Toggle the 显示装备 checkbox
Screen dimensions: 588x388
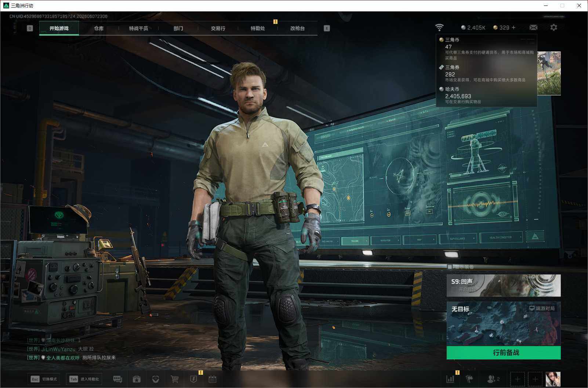450,267
